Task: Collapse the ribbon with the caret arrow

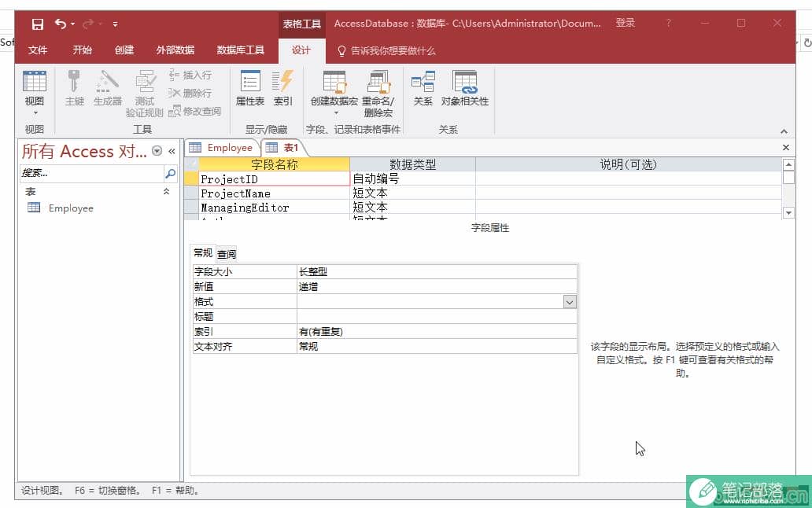Action: click(784, 131)
